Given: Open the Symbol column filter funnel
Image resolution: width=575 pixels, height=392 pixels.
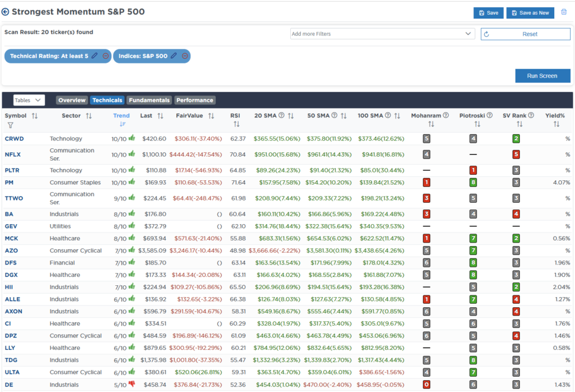Looking at the screenshot, I should [10, 125].
